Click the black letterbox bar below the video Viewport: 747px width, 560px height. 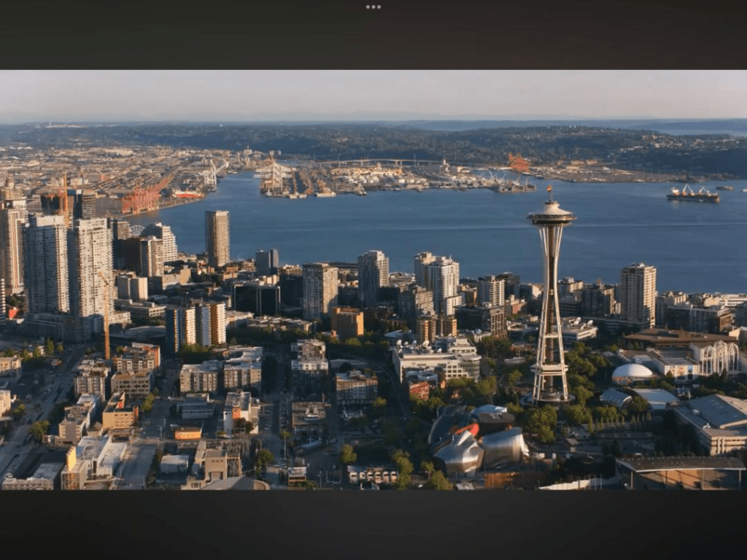[x=373, y=524]
